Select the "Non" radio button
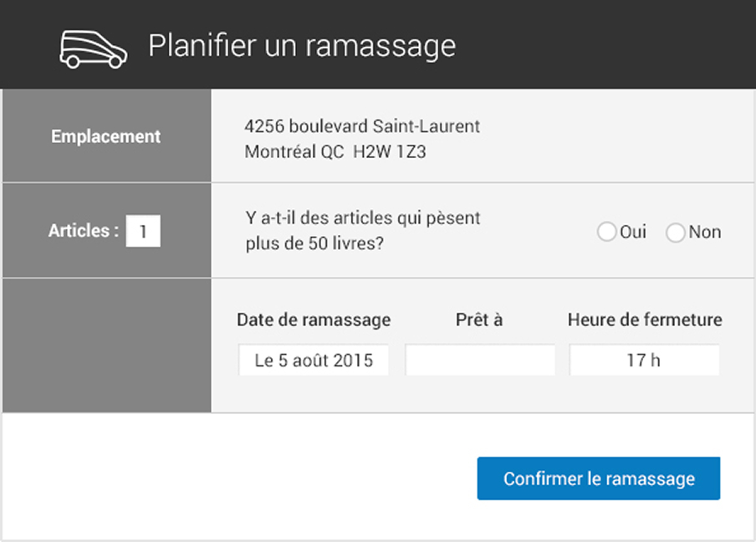This screenshot has width=756, height=542. (x=676, y=233)
